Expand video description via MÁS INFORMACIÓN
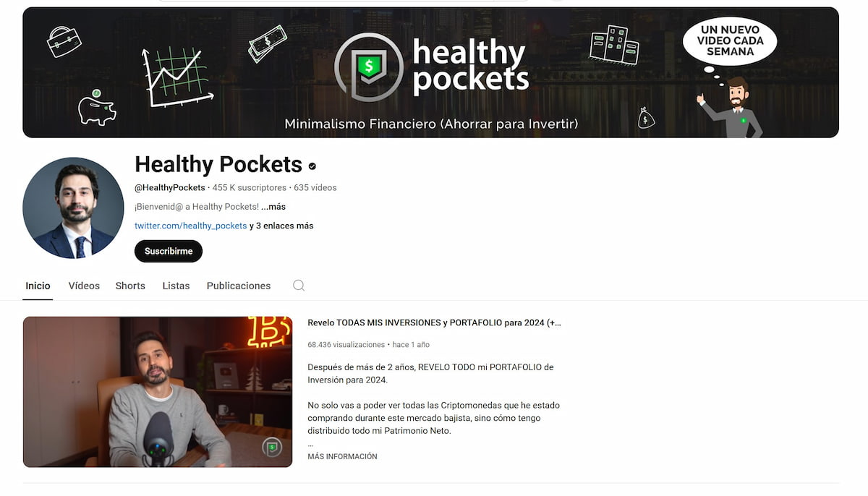Viewport: 868px width, 496px height. tap(342, 456)
